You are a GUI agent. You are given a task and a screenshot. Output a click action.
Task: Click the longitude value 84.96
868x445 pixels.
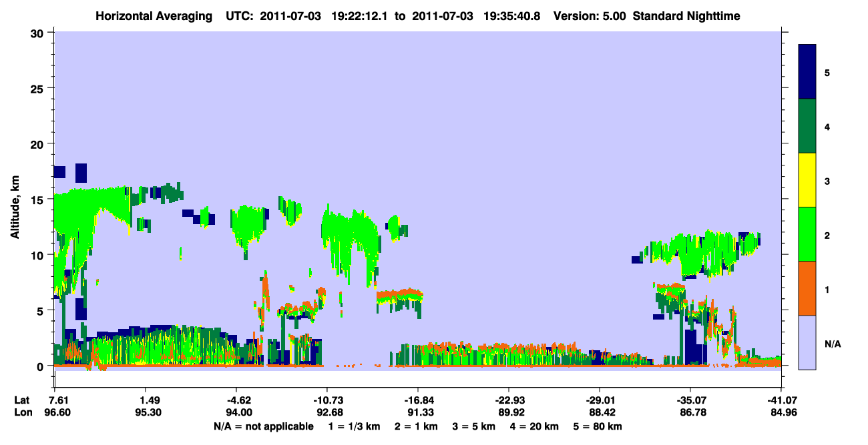click(783, 412)
